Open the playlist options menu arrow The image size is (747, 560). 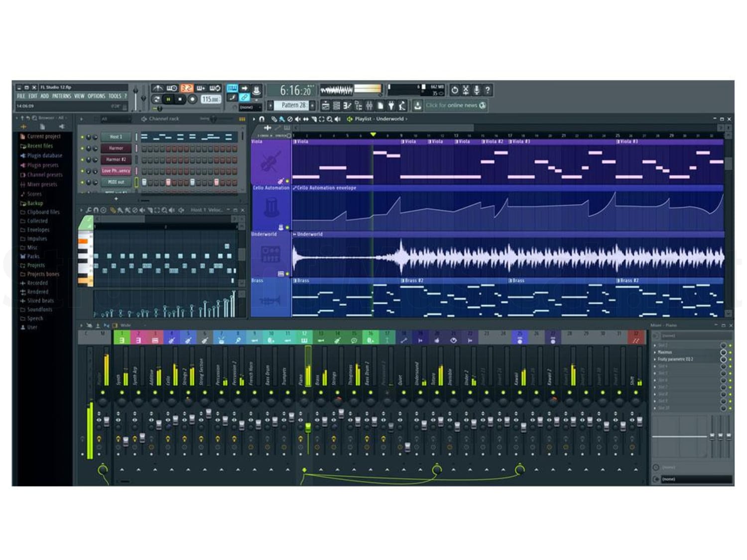click(254, 119)
